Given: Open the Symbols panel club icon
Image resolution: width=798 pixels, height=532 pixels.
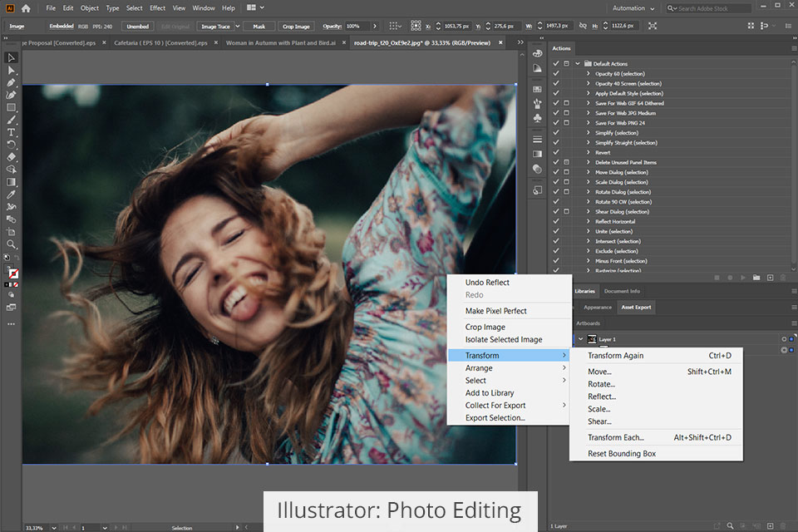Looking at the screenshot, I should [x=538, y=118].
